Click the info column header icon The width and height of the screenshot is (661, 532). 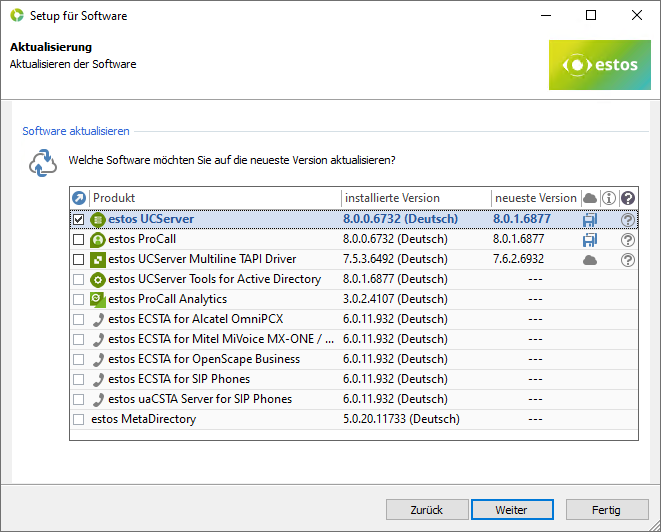pos(609,198)
